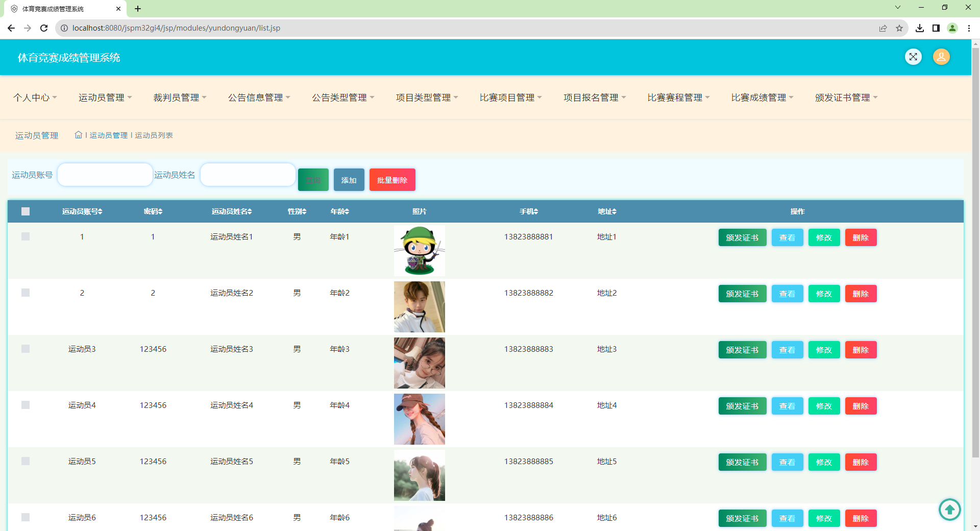The width and height of the screenshot is (980, 531).
Task: Sort by 手机 column
Action: point(529,211)
